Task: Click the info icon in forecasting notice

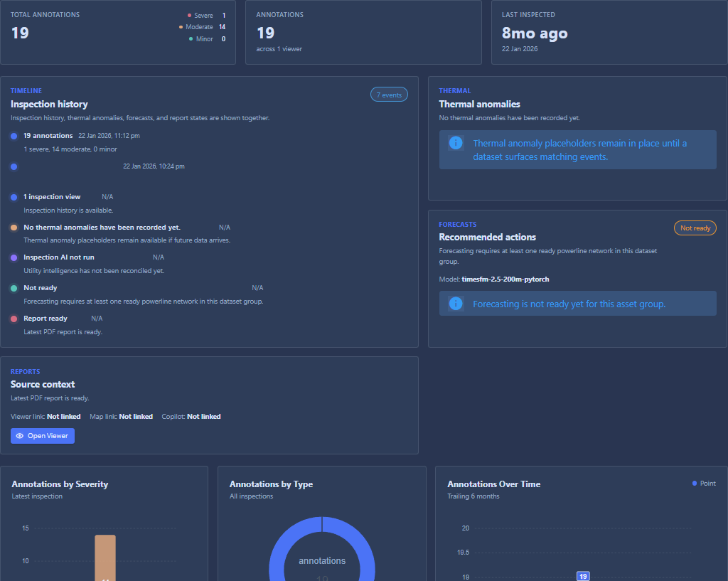Action: pos(456,303)
